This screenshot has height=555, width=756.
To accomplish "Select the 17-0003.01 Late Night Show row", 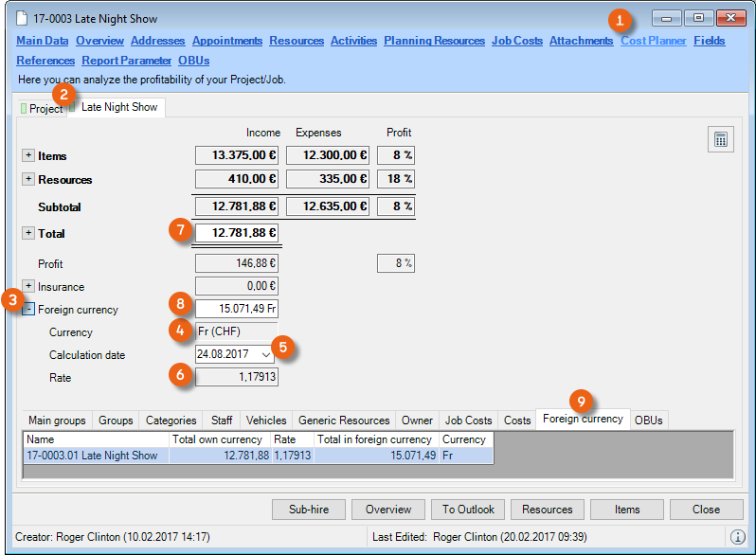I will 97,456.
